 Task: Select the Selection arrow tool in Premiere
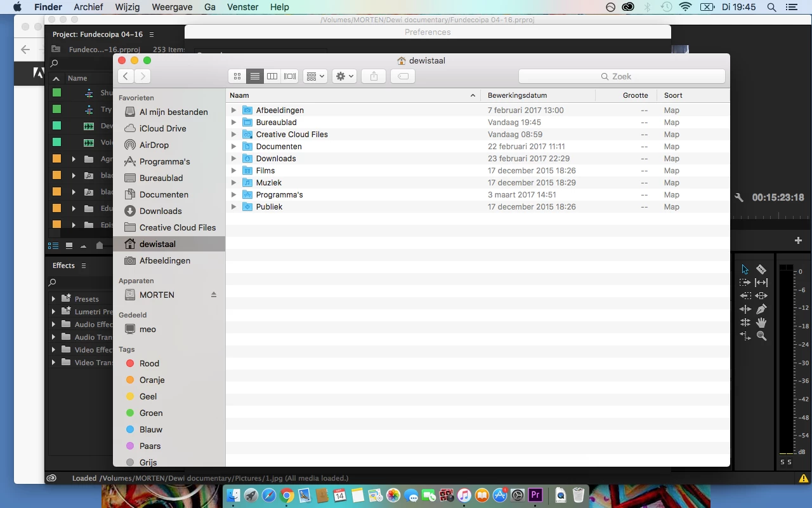[745, 269]
